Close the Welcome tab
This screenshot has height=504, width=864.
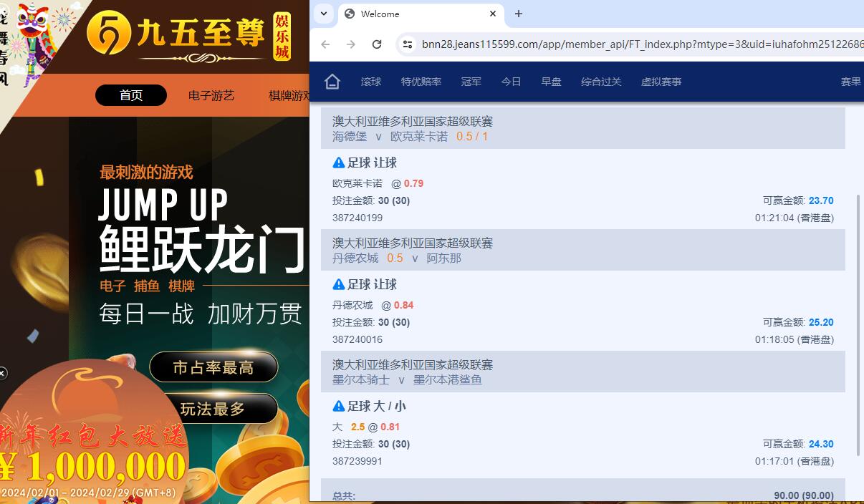tap(493, 14)
